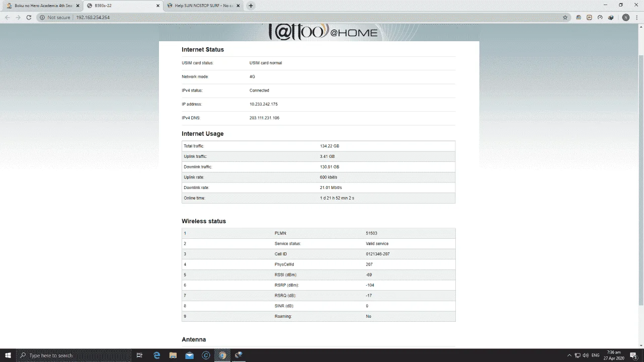The height and width of the screenshot is (362, 644).
Task: Click the Antenna heading
Action: (x=194, y=339)
